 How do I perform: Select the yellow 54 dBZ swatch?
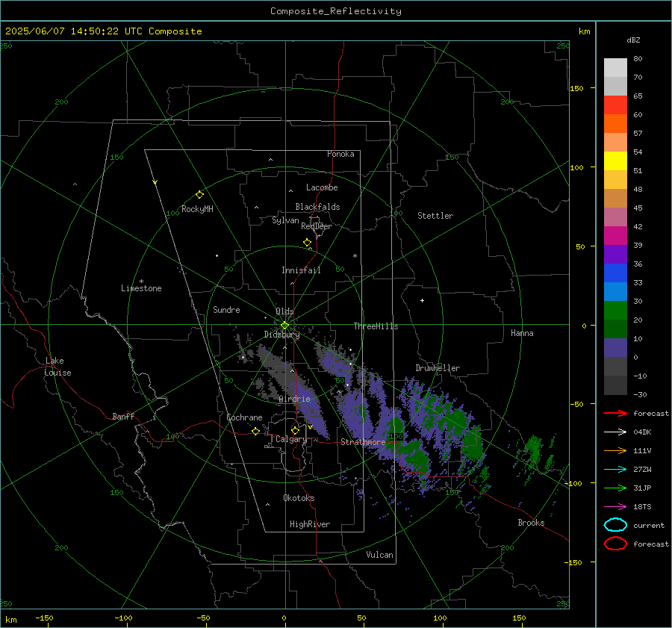click(615, 161)
